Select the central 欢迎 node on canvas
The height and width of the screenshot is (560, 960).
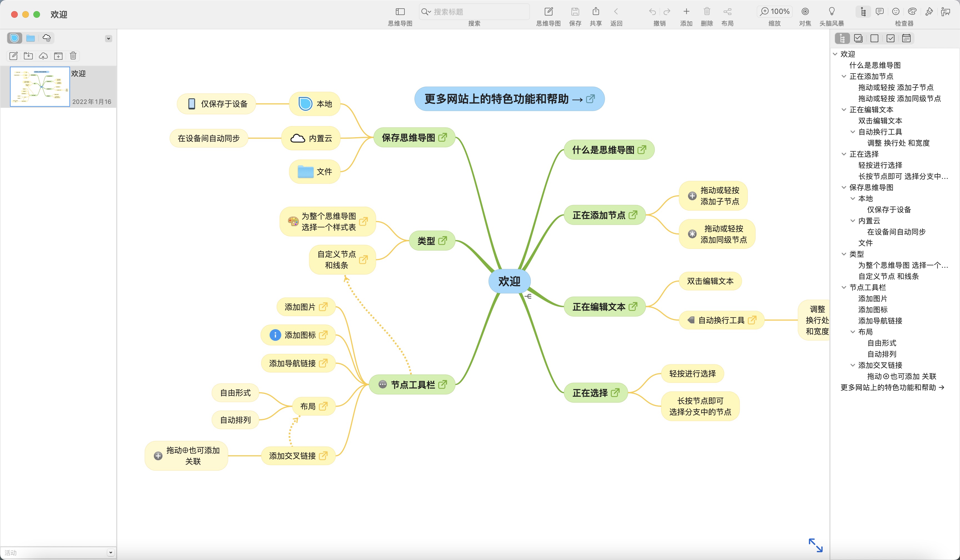coord(509,281)
